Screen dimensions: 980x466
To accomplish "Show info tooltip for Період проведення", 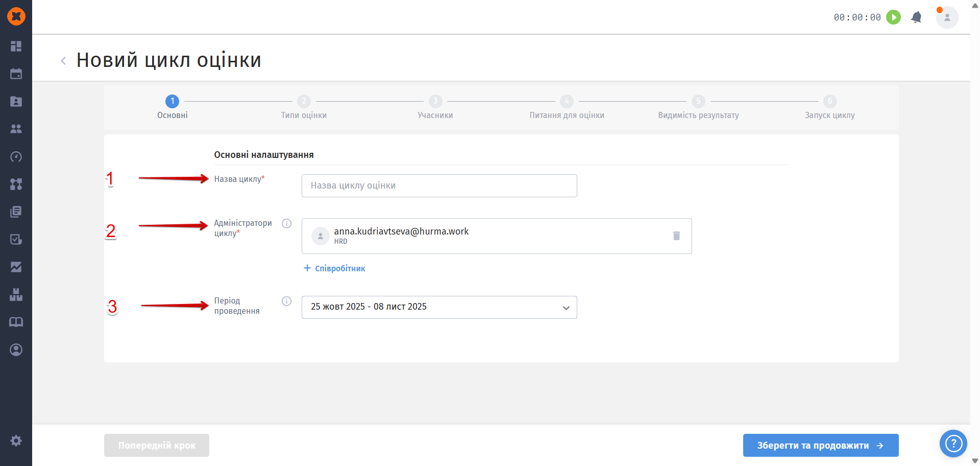I will [x=287, y=301].
